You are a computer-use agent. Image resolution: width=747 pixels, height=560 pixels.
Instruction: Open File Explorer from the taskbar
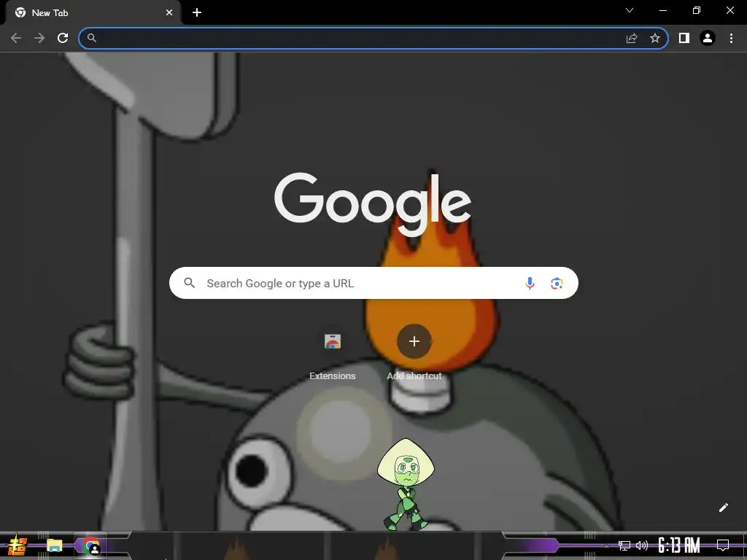point(54,545)
